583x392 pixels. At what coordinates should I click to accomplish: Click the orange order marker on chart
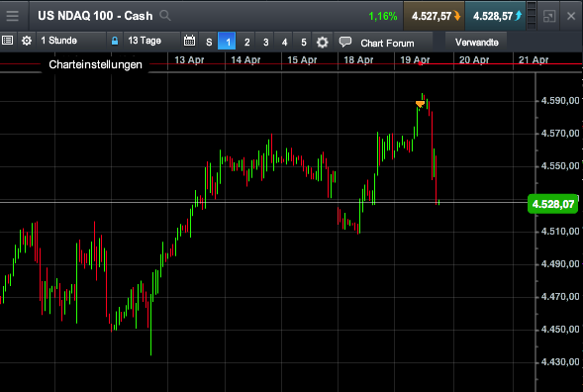click(420, 104)
